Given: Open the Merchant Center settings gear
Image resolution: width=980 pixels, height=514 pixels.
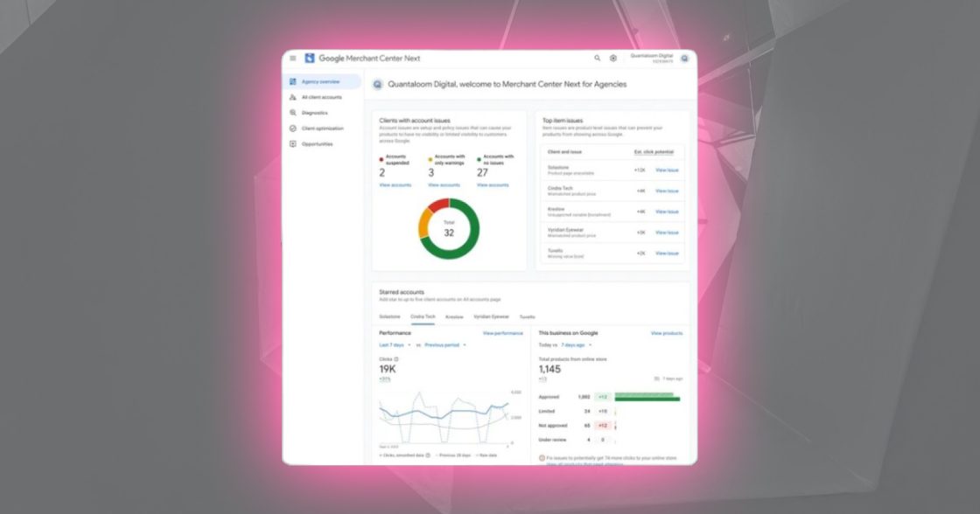Looking at the screenshot, I should [613, 57].
